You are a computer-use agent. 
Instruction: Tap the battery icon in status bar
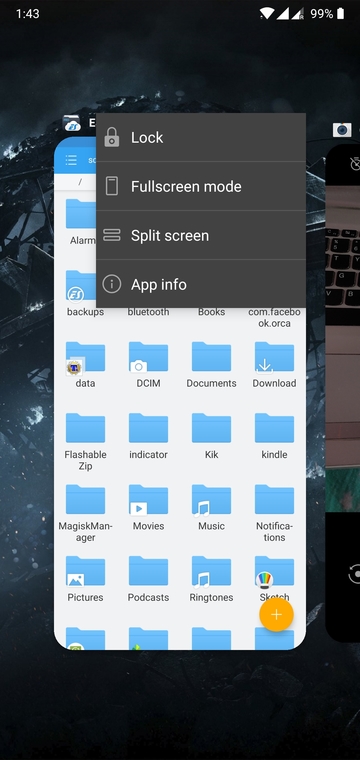341,14
